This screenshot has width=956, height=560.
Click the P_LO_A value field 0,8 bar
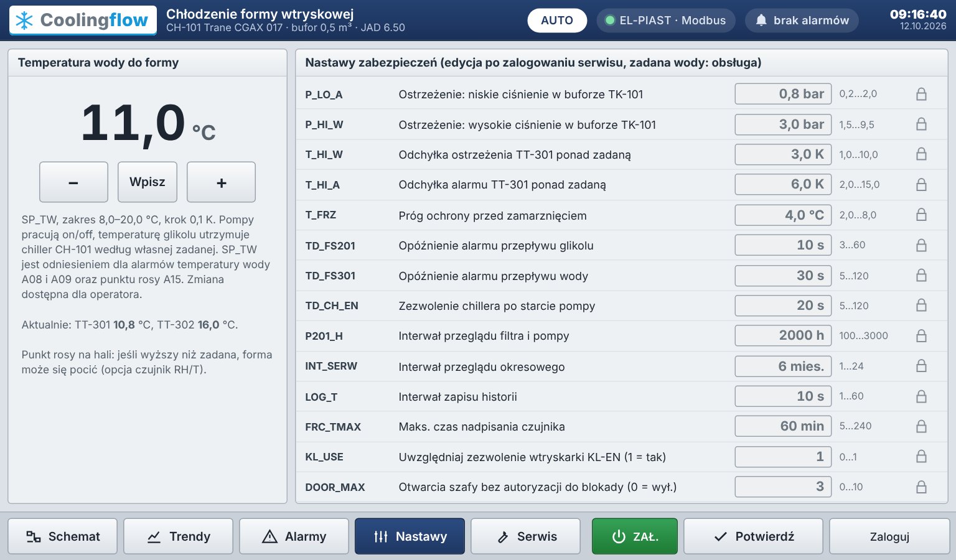click(783, 94)
